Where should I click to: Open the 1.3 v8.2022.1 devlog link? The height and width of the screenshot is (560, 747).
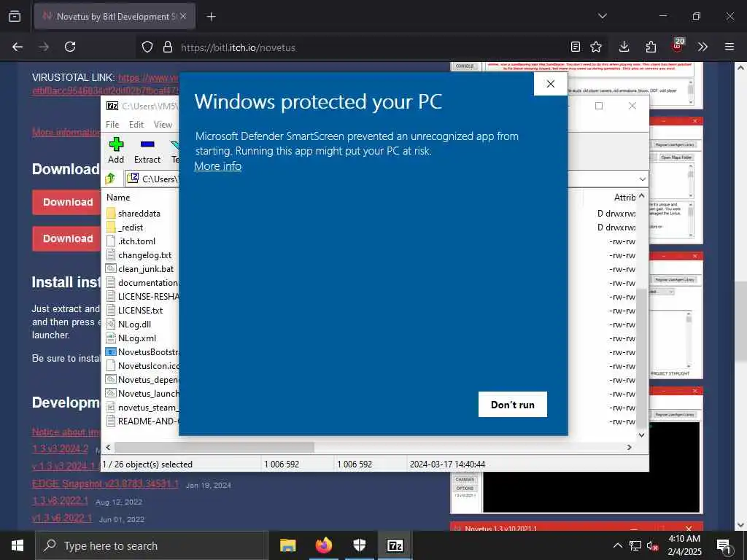coord(60,501)
